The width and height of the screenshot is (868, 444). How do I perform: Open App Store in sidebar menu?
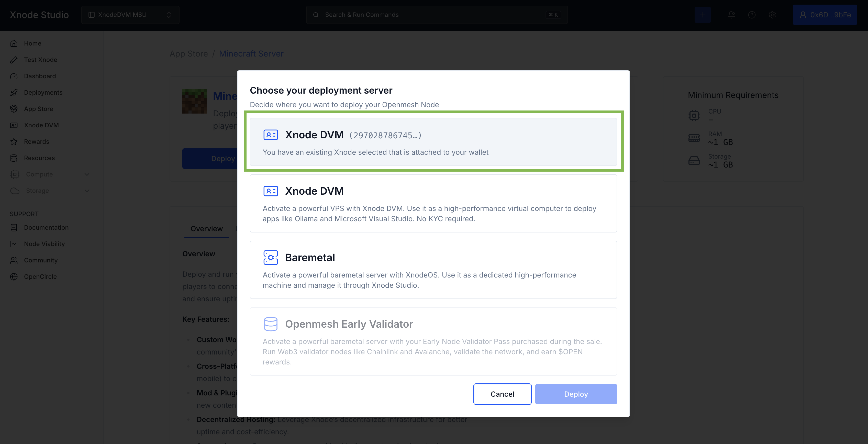coord(38,109)
